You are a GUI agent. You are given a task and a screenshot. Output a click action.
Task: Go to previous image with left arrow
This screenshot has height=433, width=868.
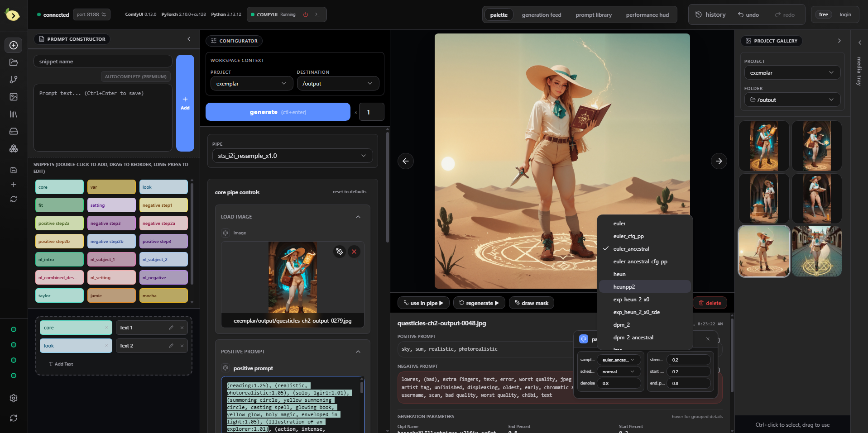(x=405, y=161)
